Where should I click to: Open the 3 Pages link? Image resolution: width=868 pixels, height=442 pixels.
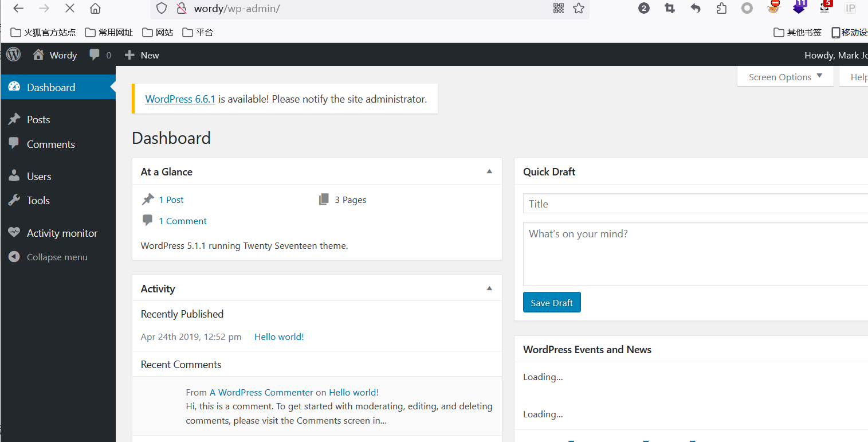coord(351,200)
